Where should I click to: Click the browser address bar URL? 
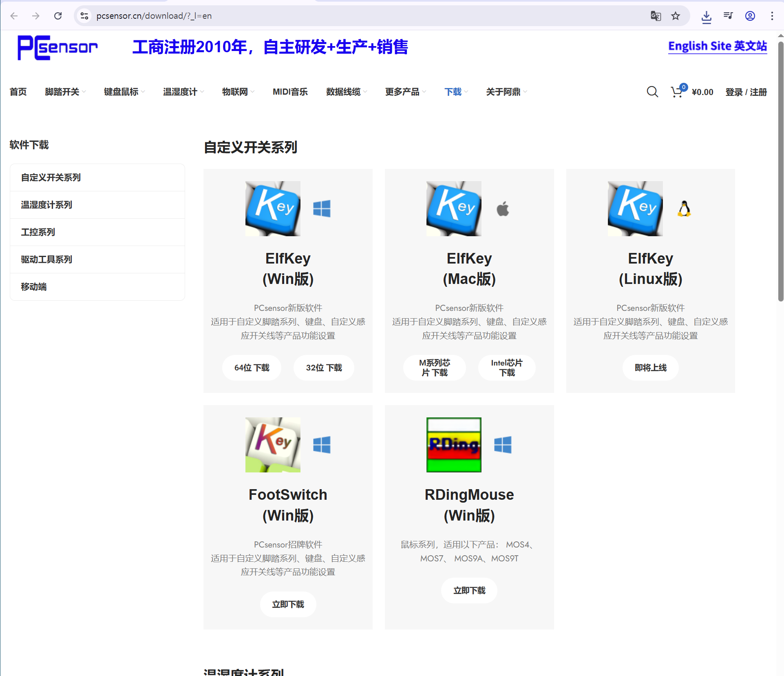click(x=154, y=16)
